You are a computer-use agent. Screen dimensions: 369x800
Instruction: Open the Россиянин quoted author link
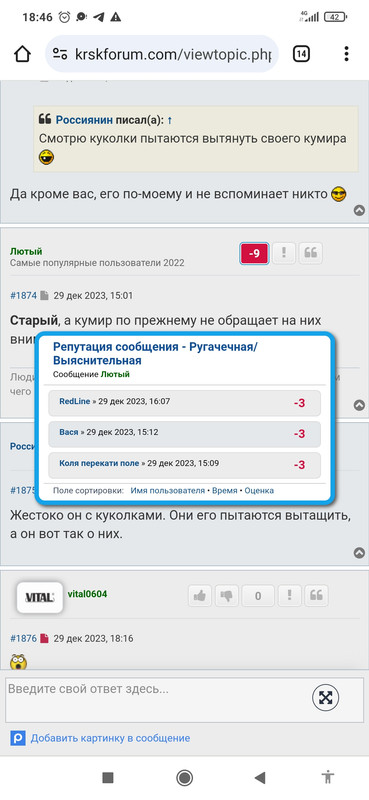pyautogui.click(x=84, y=120)
